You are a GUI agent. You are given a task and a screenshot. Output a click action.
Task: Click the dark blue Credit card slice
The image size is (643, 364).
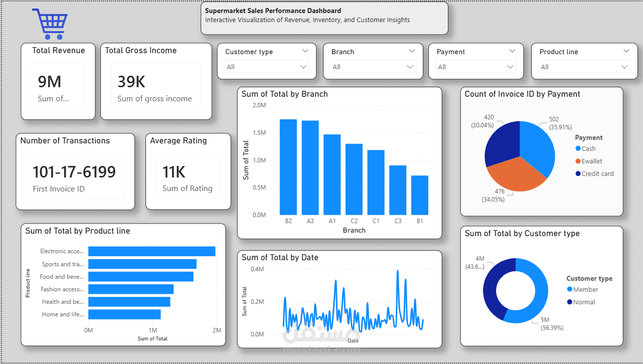tap(503, 143)
